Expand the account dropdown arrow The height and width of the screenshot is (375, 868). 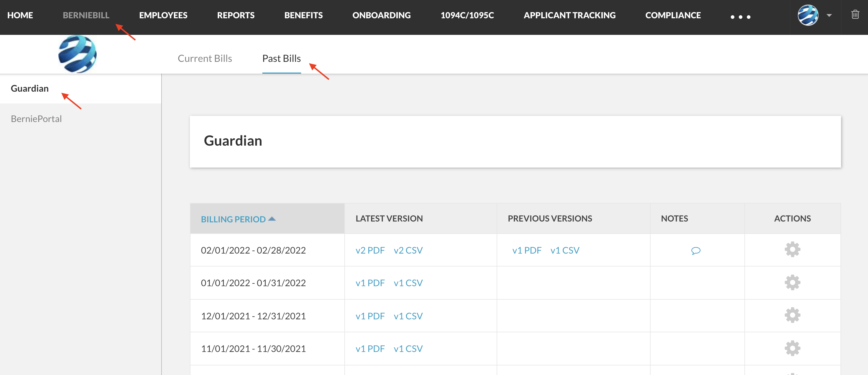pos(829,15)
